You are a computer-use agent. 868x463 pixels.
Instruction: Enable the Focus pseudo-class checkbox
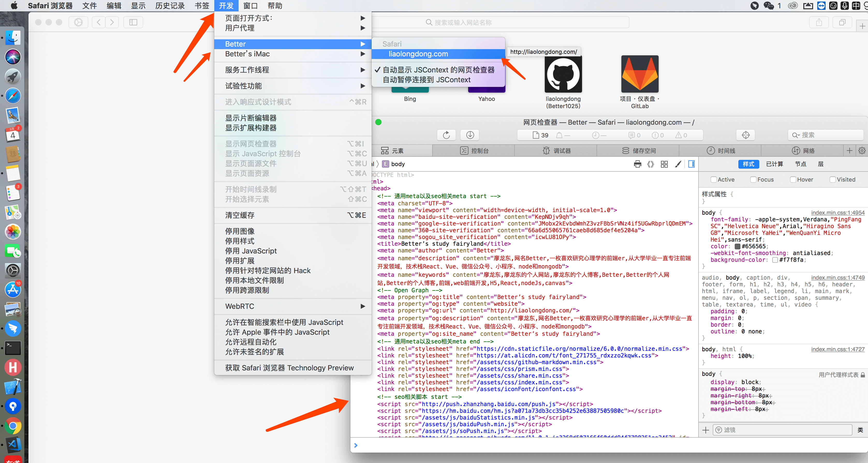(753, 180)
